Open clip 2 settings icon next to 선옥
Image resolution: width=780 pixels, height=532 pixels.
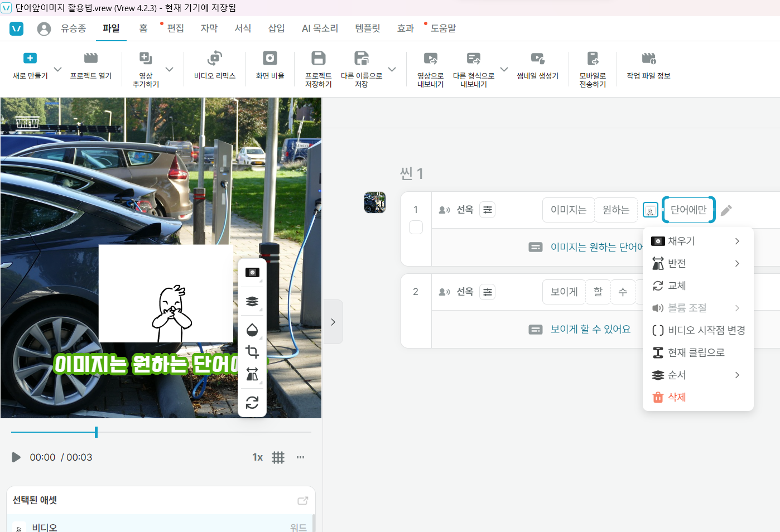coord(488,292)
